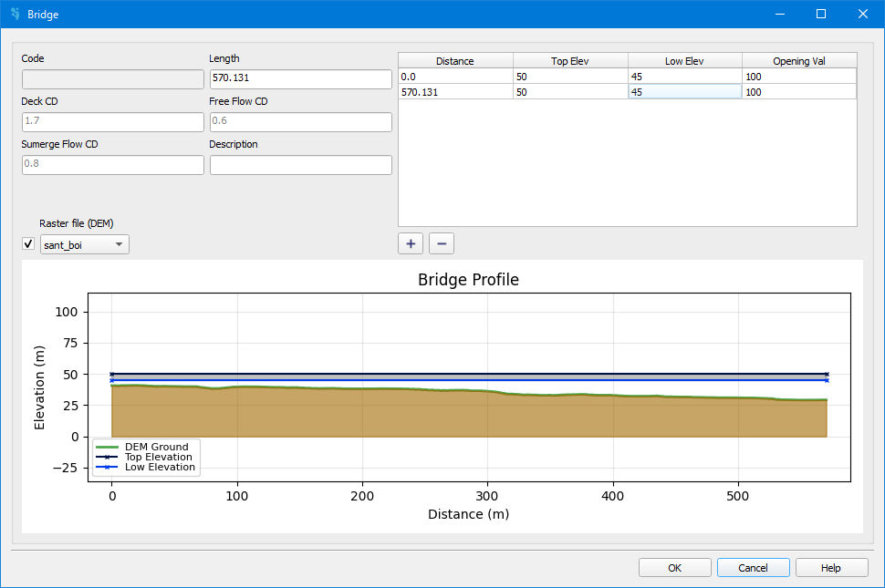This screenshot has width=885, height=588.
Task: Click the Bridge app icon in the title bar
Action: [16, 14]
